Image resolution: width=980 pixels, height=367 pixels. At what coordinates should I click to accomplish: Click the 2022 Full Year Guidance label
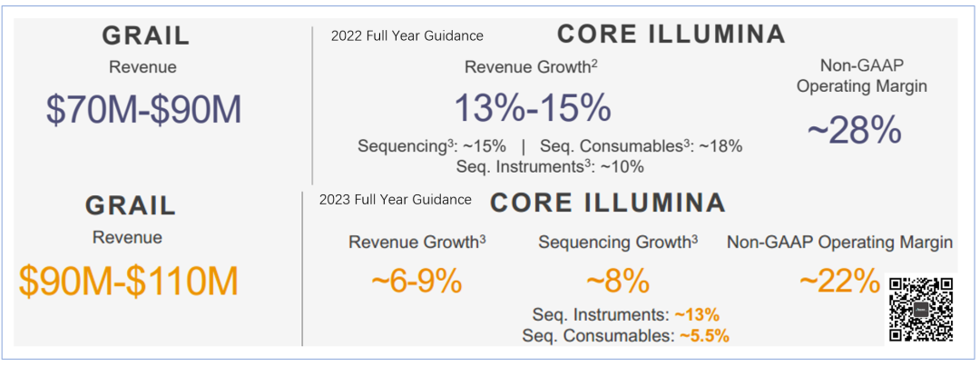click(x=407, y=36)
